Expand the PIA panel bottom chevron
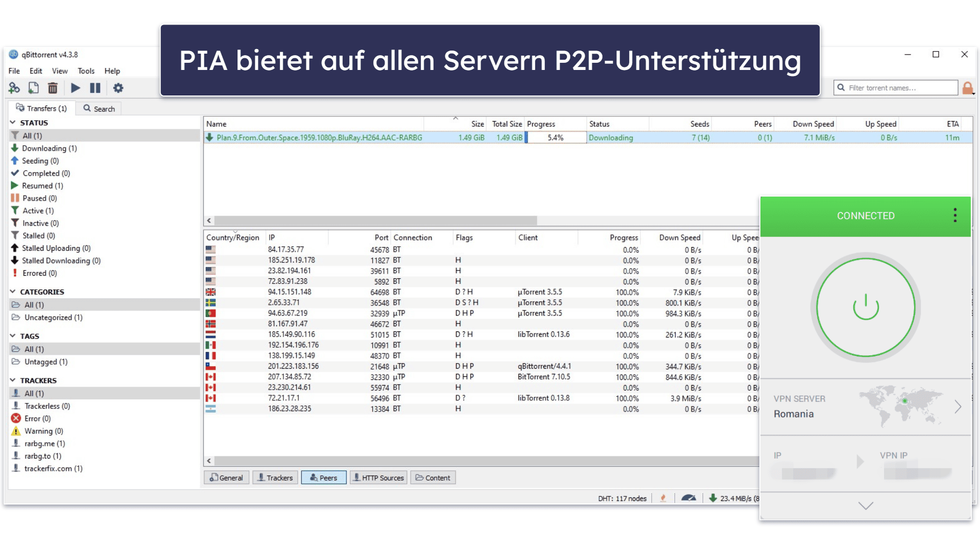Image resolution: width=980 pixels, height=551 pixels. (866, 506)
